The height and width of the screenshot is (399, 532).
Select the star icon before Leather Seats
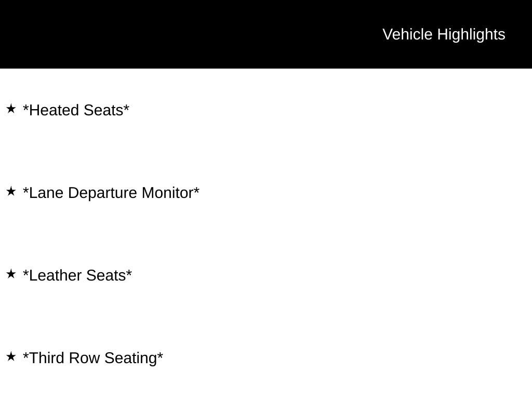pos(11,274)
